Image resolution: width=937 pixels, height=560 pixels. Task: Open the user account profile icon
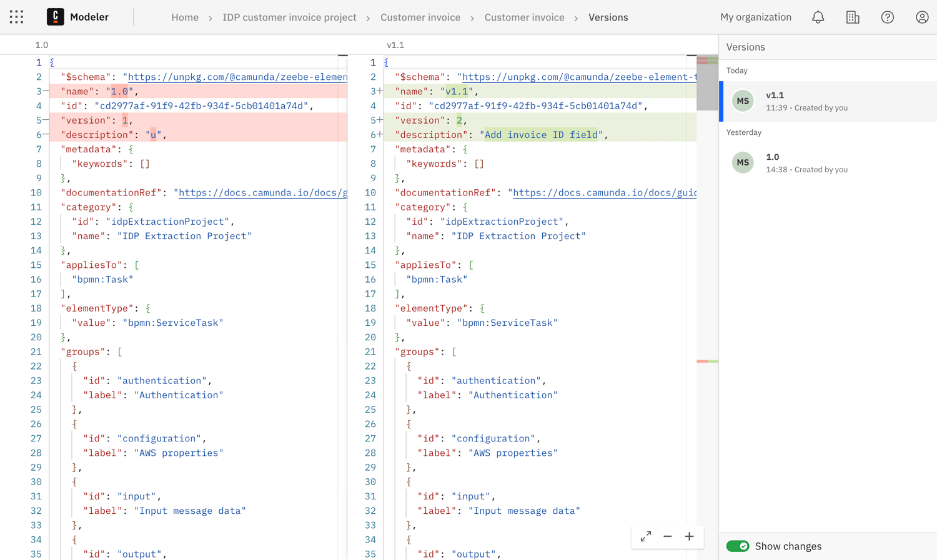tap(922, 17)
